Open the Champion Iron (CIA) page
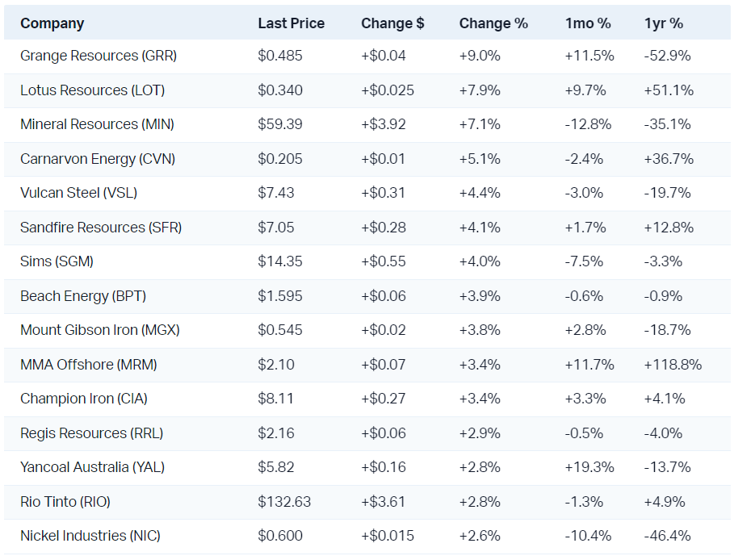The width and height of the screenshot is (734, 560). click(x=84, y=399)
